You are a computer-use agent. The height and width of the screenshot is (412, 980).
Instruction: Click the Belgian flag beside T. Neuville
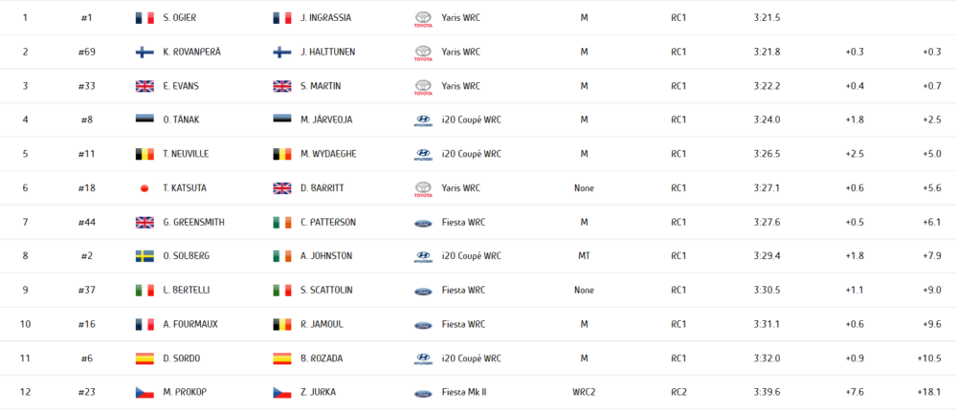tap(145, 154)
